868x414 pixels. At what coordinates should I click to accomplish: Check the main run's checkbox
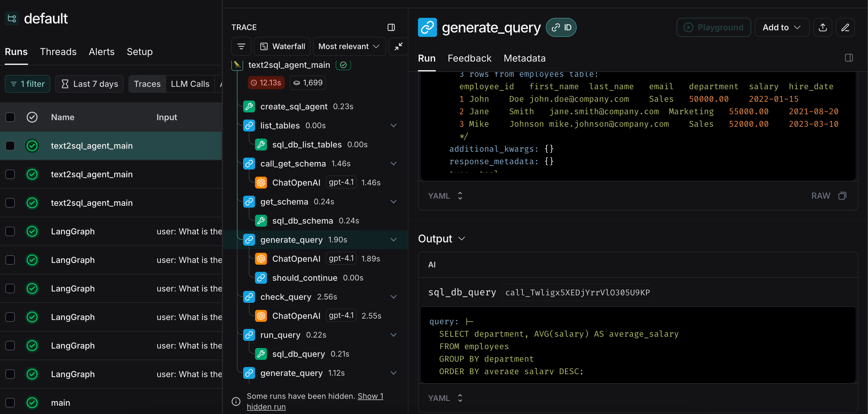(x=10, y=402)
